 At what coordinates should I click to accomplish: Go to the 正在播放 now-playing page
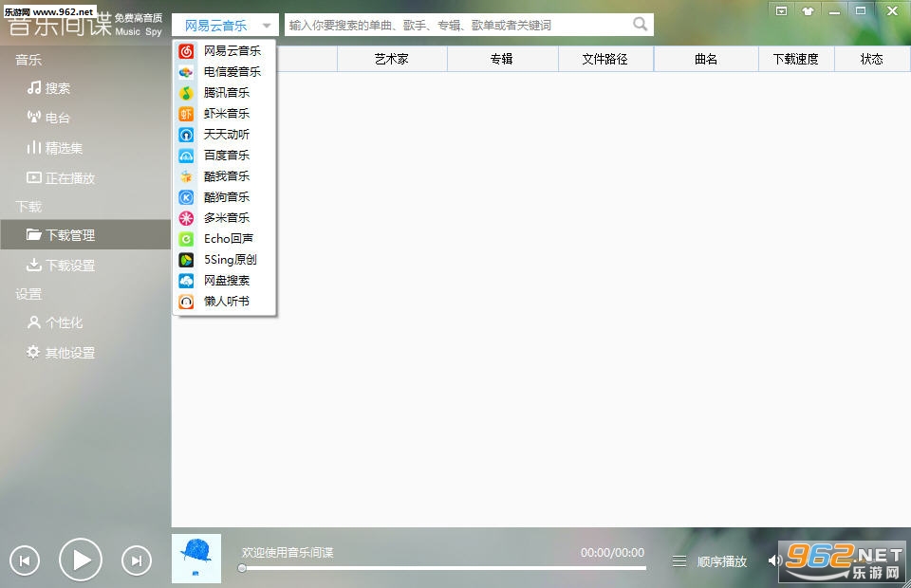tap(61, 178)
